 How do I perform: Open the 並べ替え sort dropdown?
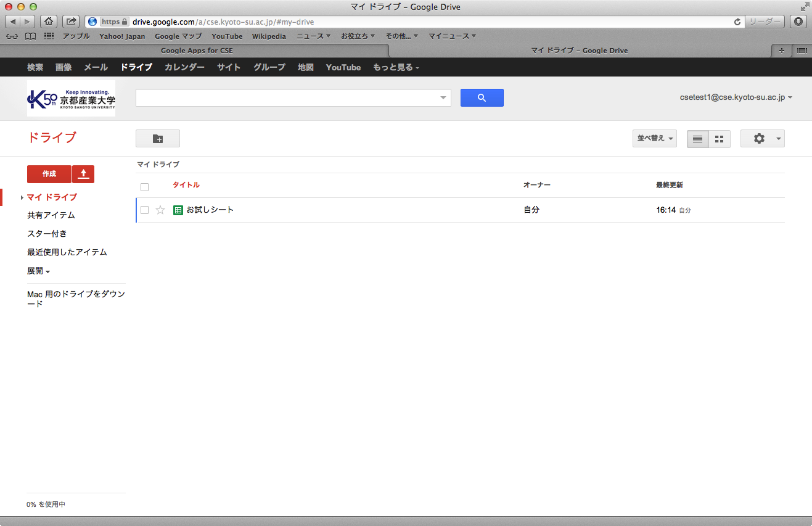pyautogui.click(x=654, y=139)
